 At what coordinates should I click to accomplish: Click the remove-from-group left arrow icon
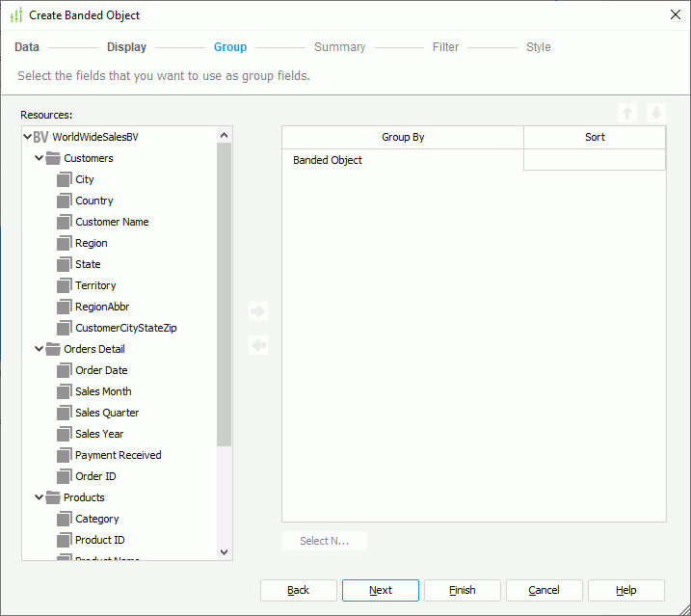(x=257, y=345)
